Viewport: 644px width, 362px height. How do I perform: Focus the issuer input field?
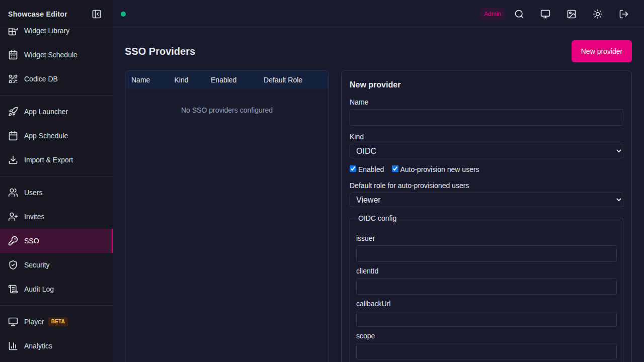click(x=487, y=254)
